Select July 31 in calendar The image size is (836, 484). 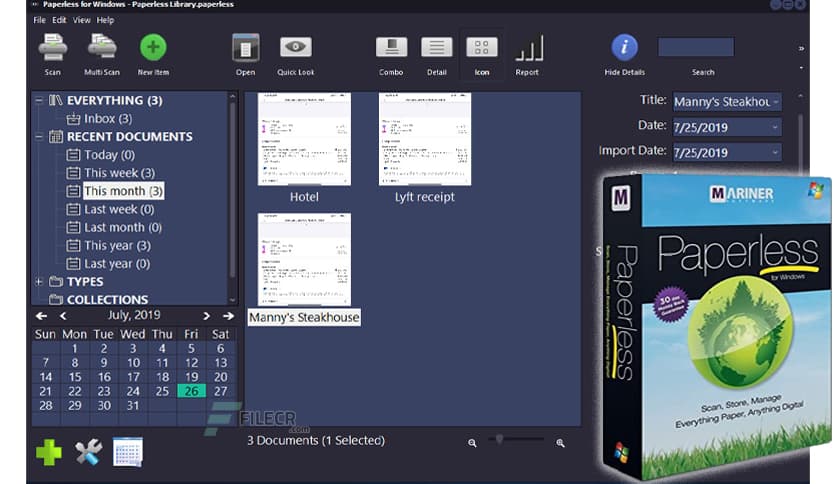[x=133, y=405]
